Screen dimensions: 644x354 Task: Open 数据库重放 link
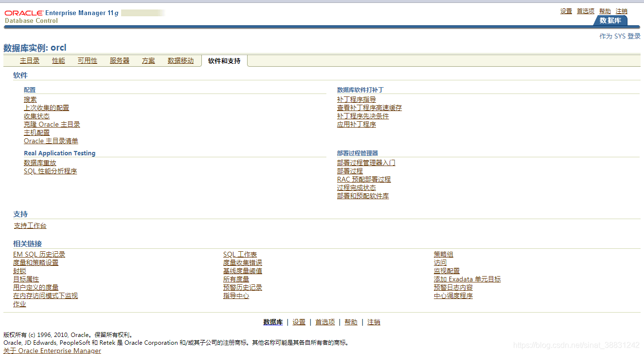[x=40, y=163]
